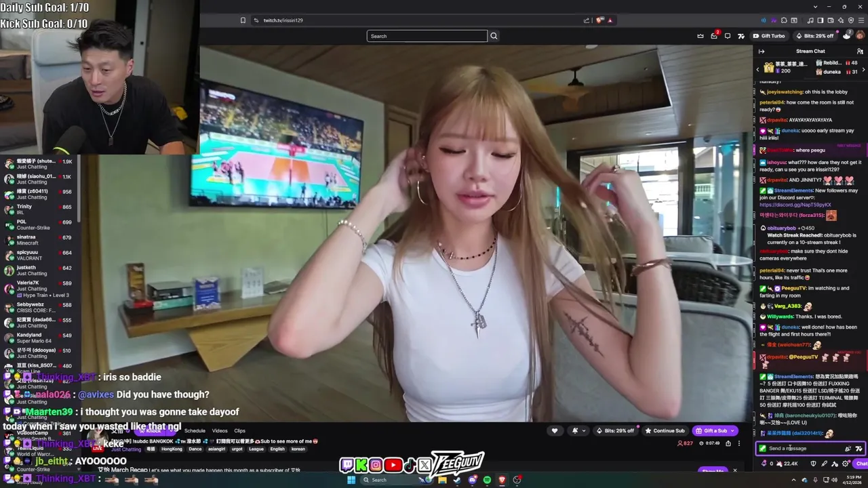Image resolution: width=868 pixels, height=488 pixels.
Task: Open chat settings gear icon
Action: pyautogui.click(x=845, y=464)
